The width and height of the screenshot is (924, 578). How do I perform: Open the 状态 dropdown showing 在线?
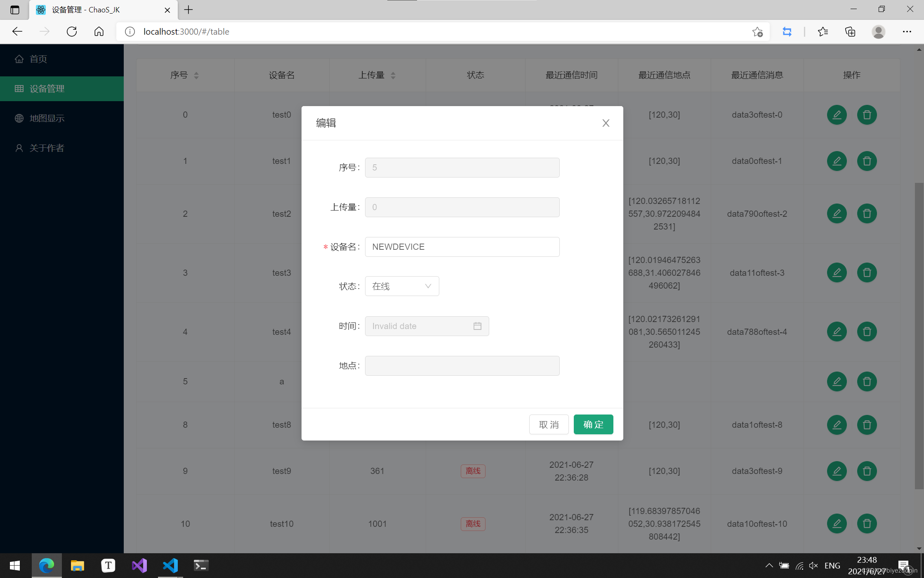[x=401, y=286]
